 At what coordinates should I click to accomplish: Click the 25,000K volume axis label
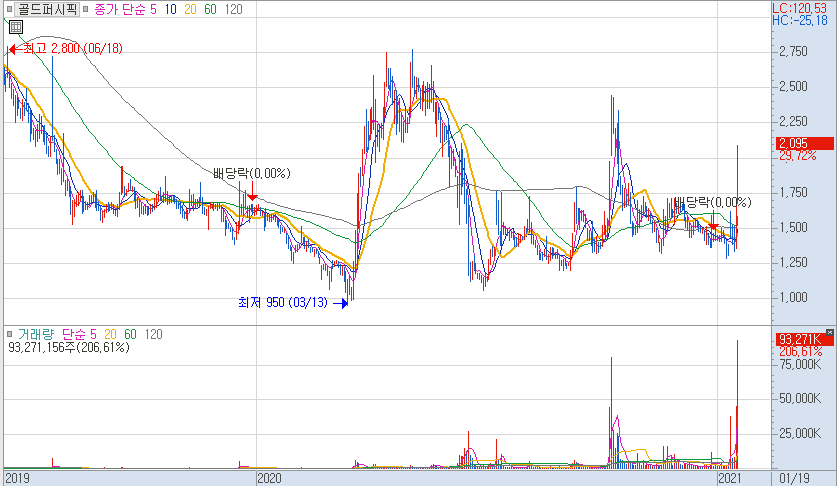coord(800,434)
